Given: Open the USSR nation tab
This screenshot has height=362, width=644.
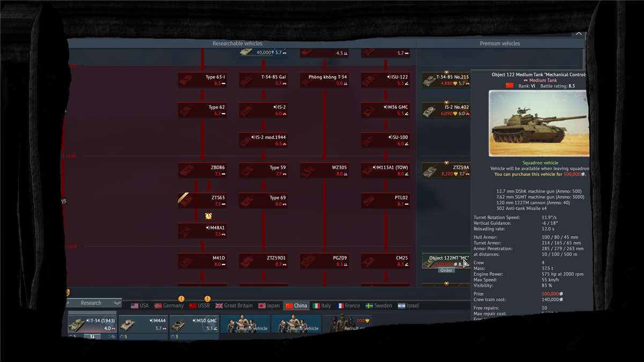Looking at the screenshot, I should [199, 305].
